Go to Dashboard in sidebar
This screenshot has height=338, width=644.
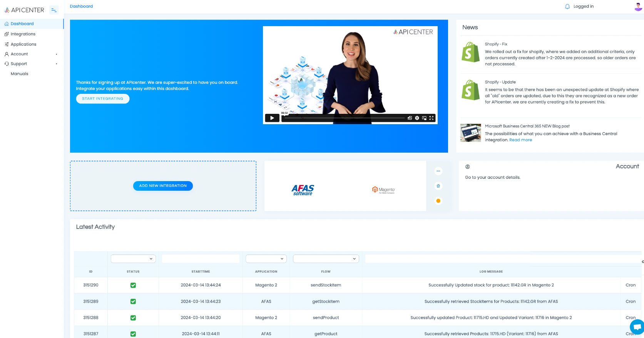click(32, 24)
